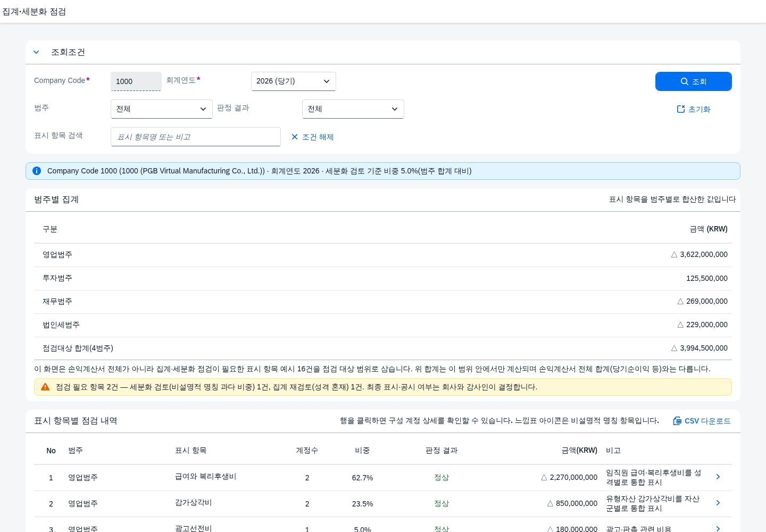Click the △ 2,270,000,000 amount cell
Image resolution: width=766 pixels, height=532 pixels.
point(569,477)
